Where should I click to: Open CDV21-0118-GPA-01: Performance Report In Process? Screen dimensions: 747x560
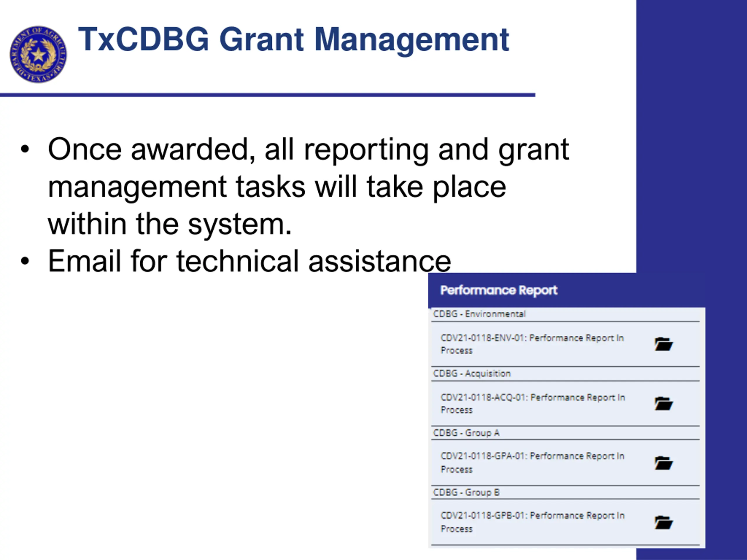(x=533, y=463)
